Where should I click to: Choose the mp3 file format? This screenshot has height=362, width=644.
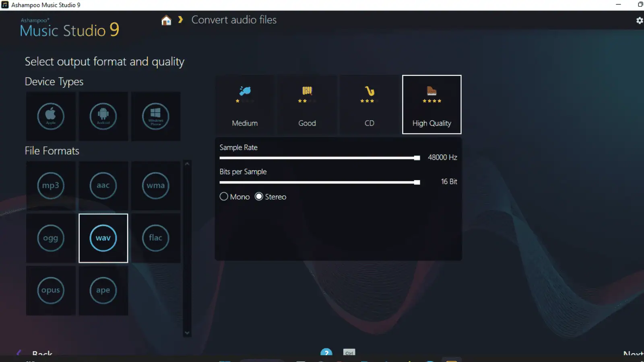[x=51, y=185]
